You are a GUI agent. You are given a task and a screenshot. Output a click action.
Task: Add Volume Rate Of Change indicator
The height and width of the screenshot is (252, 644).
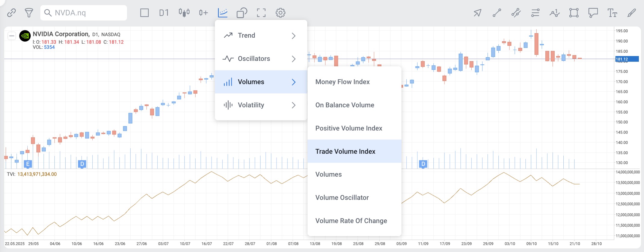pos(351,221)
